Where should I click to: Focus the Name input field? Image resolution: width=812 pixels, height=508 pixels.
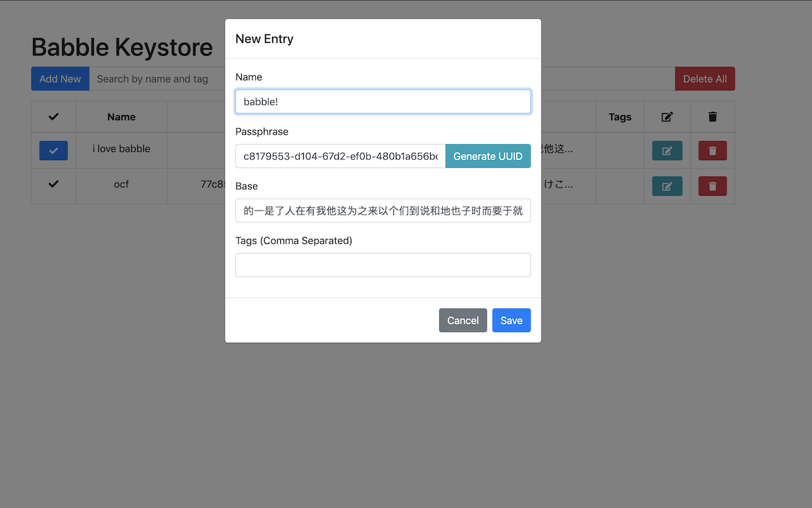click(383, 102)
